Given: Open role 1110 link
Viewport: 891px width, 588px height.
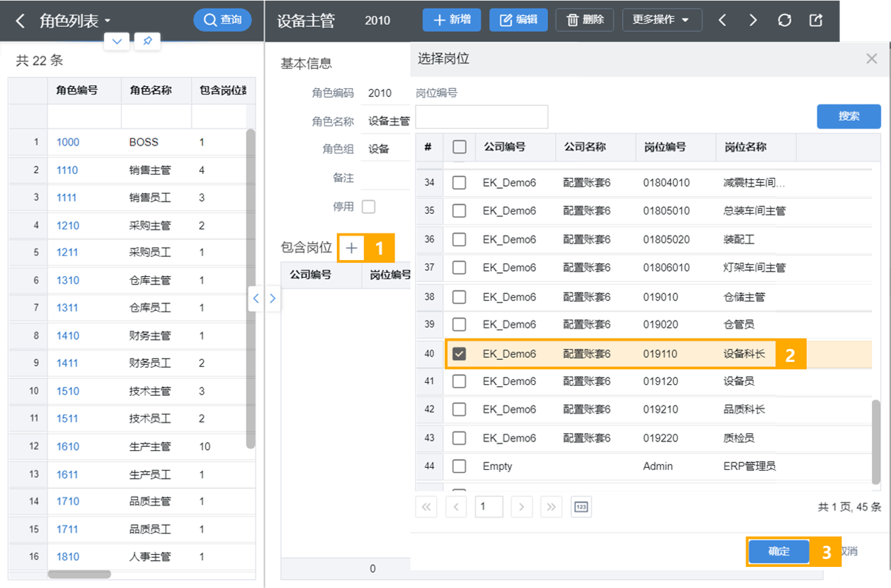Looking at the screenshot, I should (67, 170).
